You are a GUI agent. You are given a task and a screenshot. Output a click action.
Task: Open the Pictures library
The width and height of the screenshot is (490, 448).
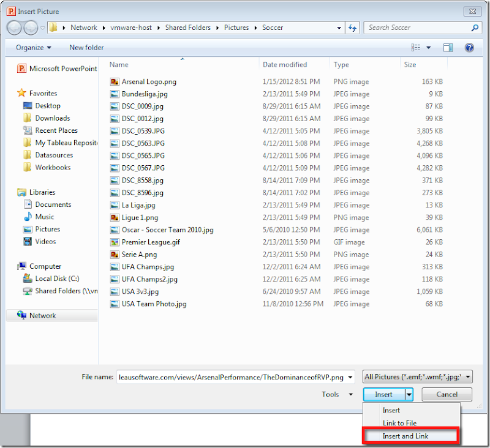48,229
